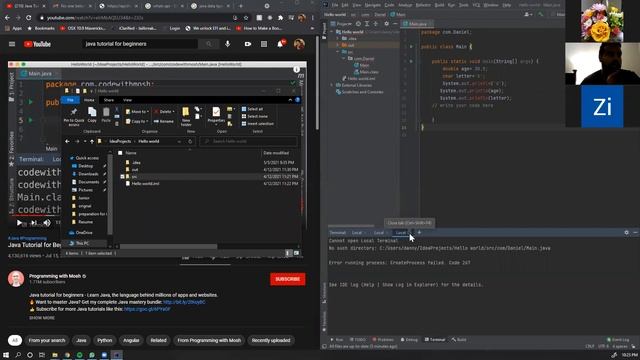Open YouTube hamburger guide menu

coord(12,44)
